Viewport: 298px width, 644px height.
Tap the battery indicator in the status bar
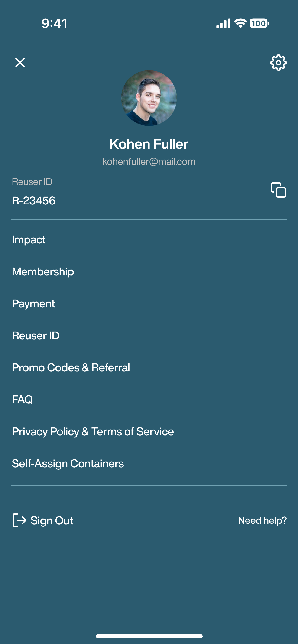click(259, 23)
